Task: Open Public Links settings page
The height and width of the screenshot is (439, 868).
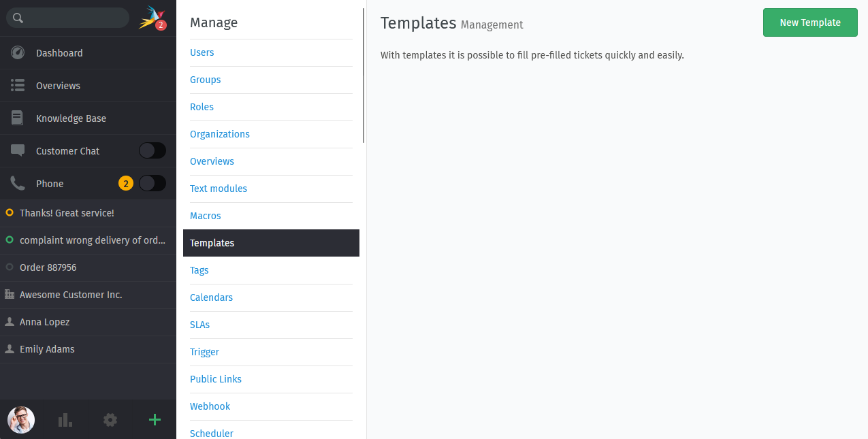Action: (216, 379)
